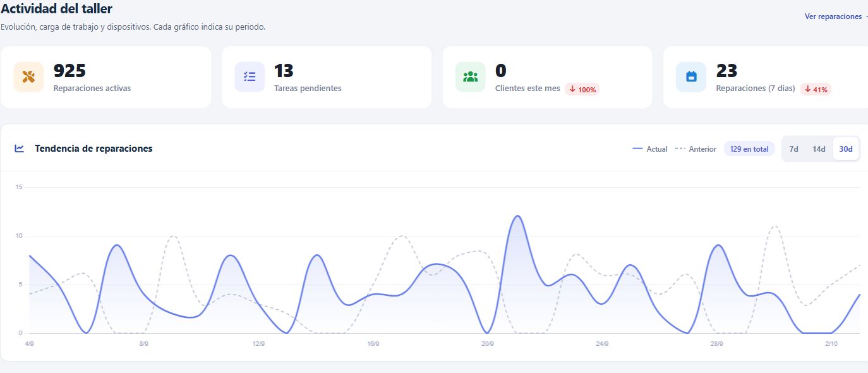The height and width of the screenshot is (373, 868).
Task: Click the line chart icon beside Tendencia de reparaciones
Action: tap(20, 149)
